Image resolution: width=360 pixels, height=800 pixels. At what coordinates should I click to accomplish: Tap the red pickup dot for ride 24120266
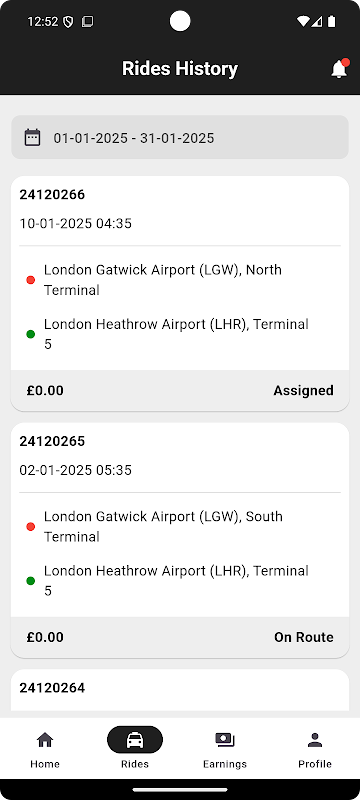31,280
